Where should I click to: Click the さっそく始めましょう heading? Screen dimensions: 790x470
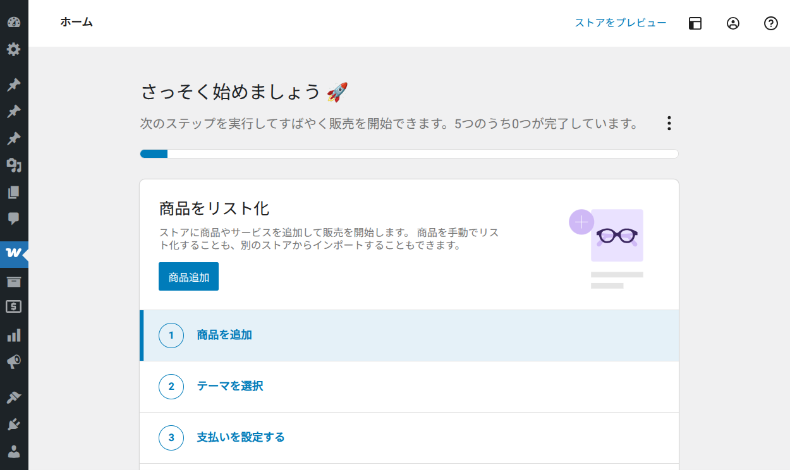[244, 92]
